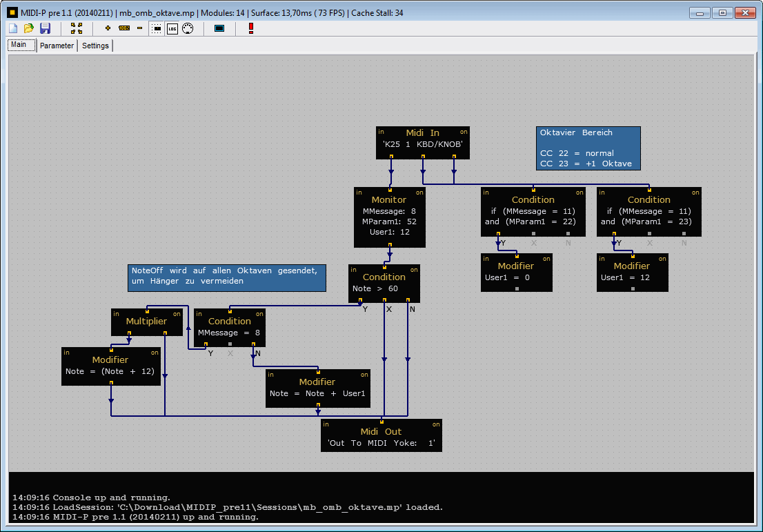763x532 pixels.
Task: Click the 'MMessage: 8' Monitor readout
Action: coord(389,211)
